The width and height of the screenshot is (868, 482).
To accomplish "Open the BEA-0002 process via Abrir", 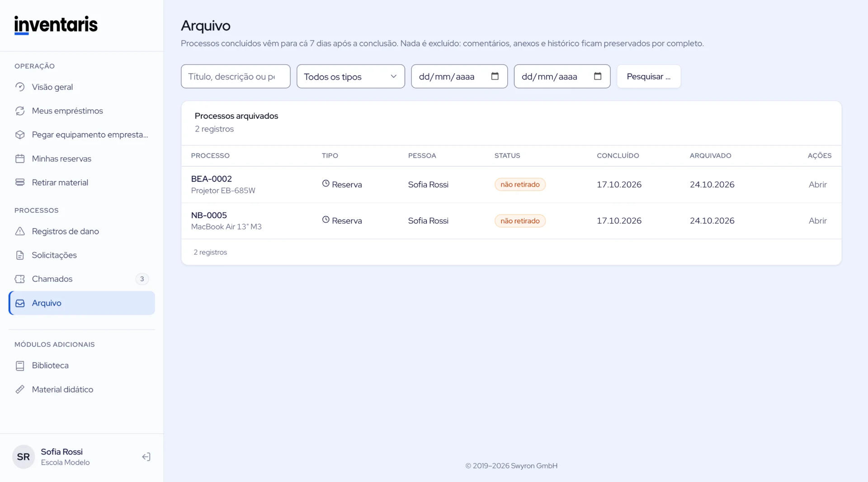I will (x=817, y=184).
